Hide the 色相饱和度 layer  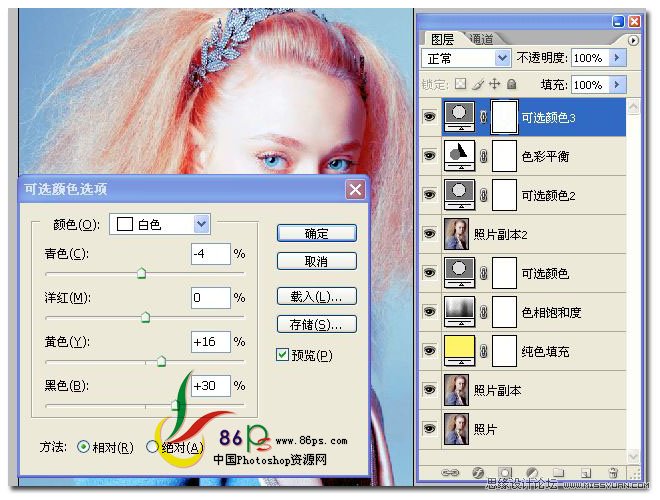click(429, 311)
